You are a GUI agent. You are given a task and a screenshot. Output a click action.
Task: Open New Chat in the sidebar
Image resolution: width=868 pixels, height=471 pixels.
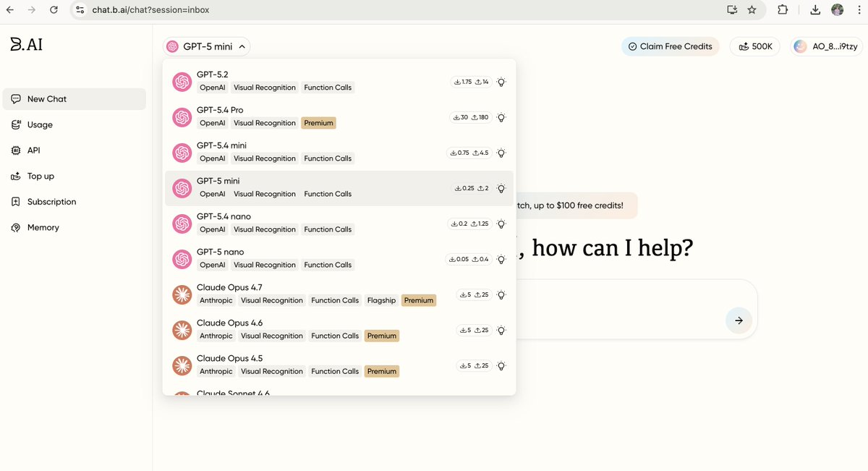[75, 99]
